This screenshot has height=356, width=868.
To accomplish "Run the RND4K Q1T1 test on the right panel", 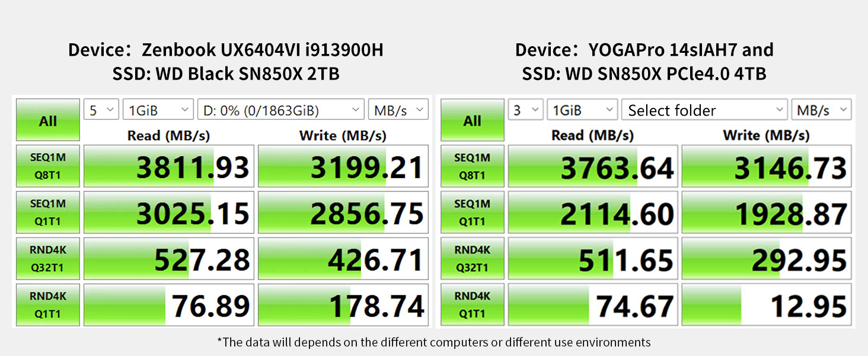I will pyautogui.click(x=472, y=304).
